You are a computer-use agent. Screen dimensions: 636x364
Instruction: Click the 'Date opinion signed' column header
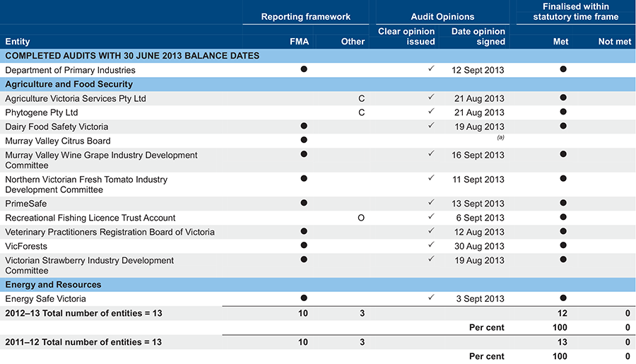[478, 37]
